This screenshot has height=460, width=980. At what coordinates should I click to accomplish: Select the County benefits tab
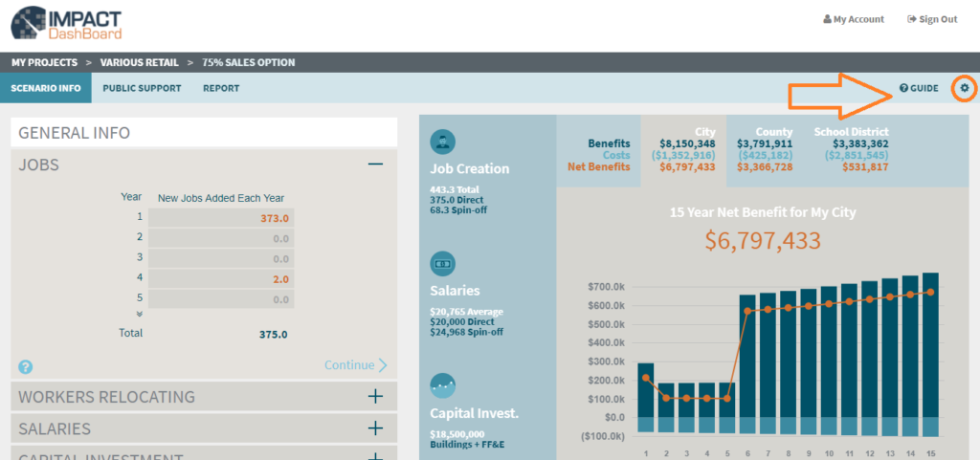tap(765, 150)
